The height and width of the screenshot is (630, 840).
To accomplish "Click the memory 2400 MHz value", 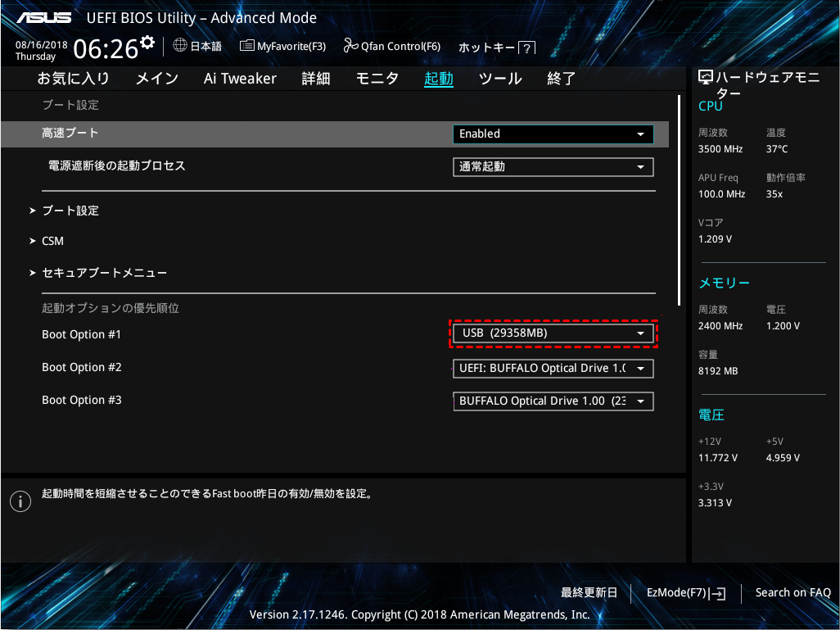I will 720,326.
